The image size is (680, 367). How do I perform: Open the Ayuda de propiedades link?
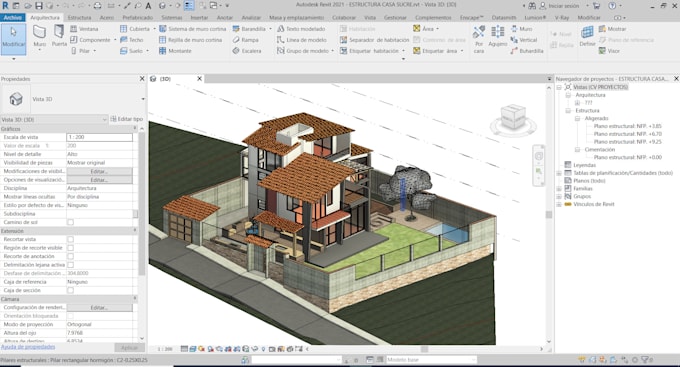point(28,347)
